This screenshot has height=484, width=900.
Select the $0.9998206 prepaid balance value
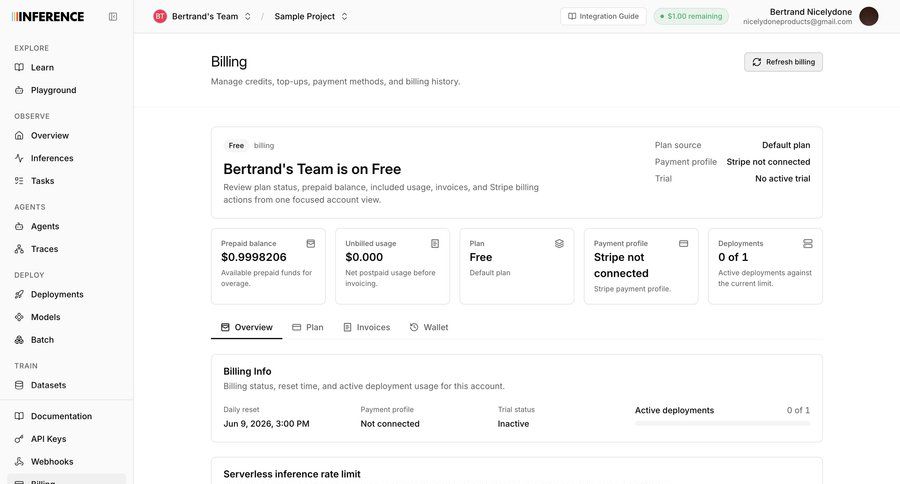(x=254, y=257)
